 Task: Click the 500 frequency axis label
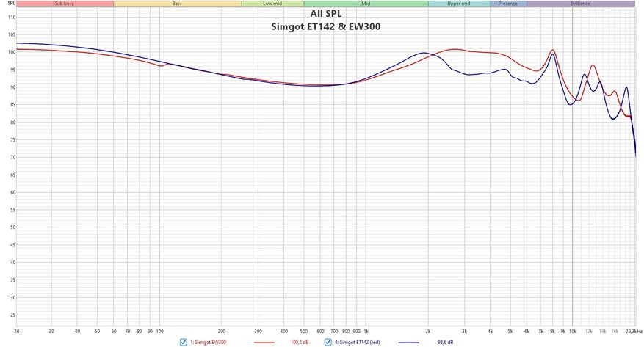pyautogui.click(x=304, y=331)
